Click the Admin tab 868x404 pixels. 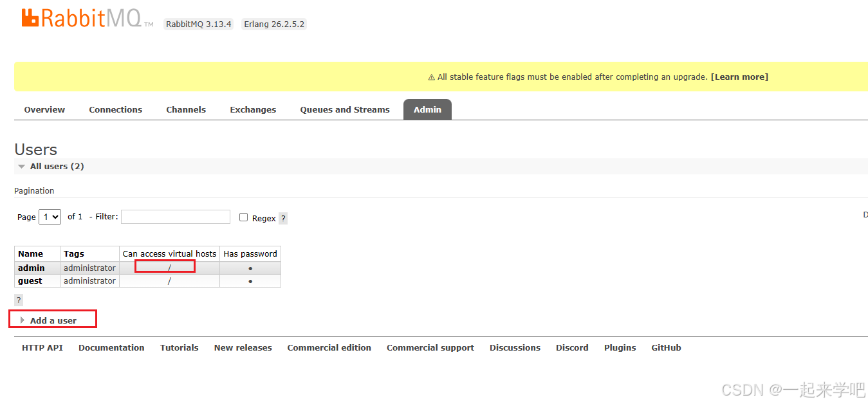[x=427, y=110]
